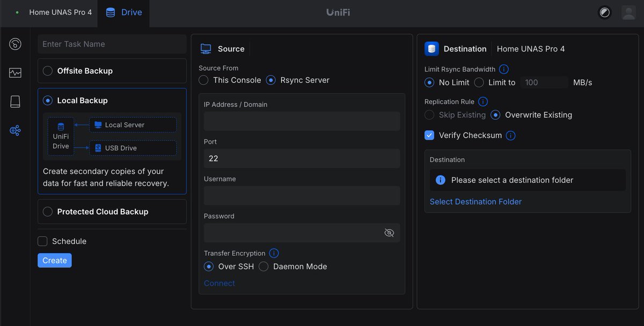Select Daemon Mode transfer encryption

click(264, 266)
